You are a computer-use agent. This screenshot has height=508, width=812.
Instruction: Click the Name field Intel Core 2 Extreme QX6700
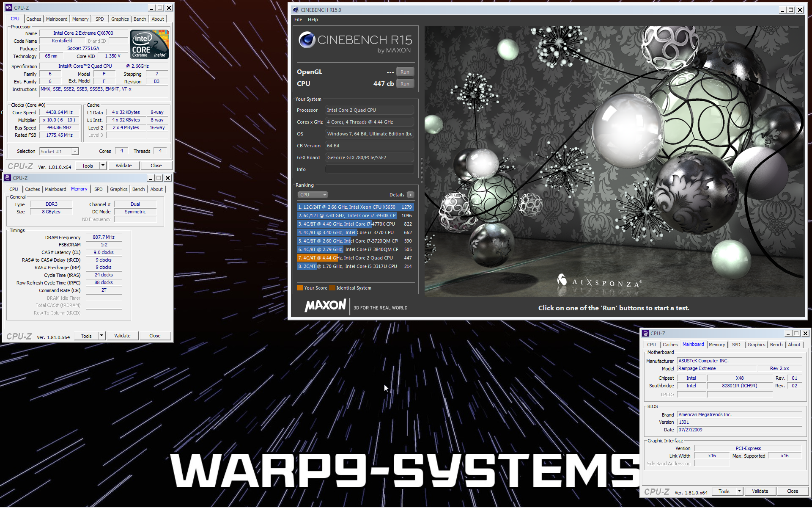83,33
